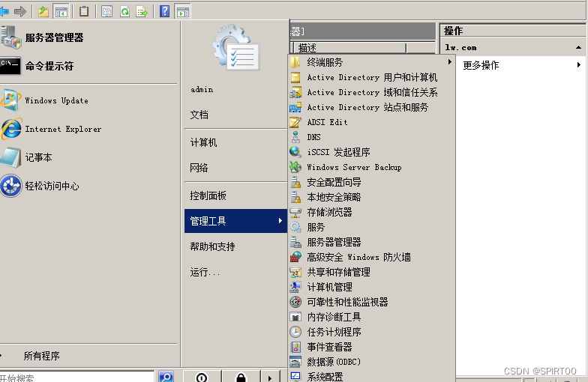Expand Administrative Tools (管理工具) submenu arrow
The width and height of the screenshot is (588, 382).
pyautogui.click(x=280, y=220)
